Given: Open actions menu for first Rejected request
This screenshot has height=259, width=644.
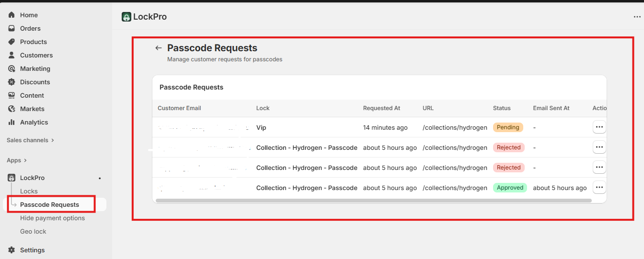Looking at the screenshot, I should point(599,147).
